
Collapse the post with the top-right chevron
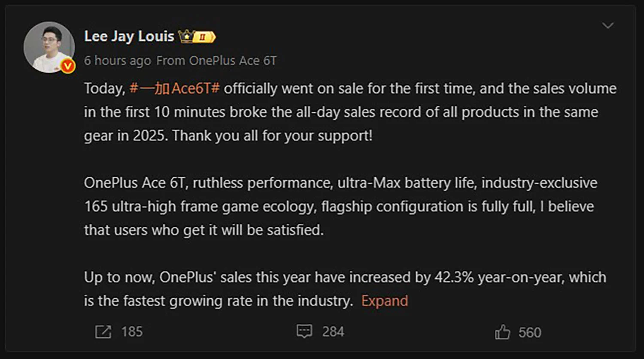tap(608, 26)
